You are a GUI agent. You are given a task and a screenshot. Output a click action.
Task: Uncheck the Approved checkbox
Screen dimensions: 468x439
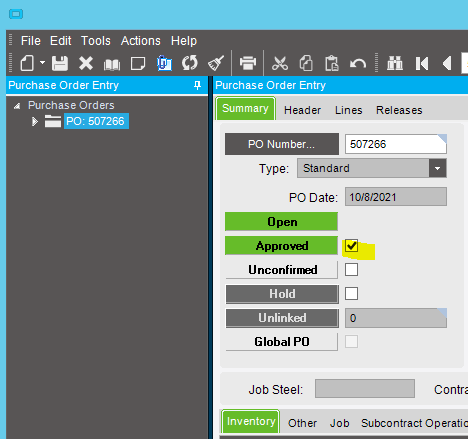pos(351,246)
